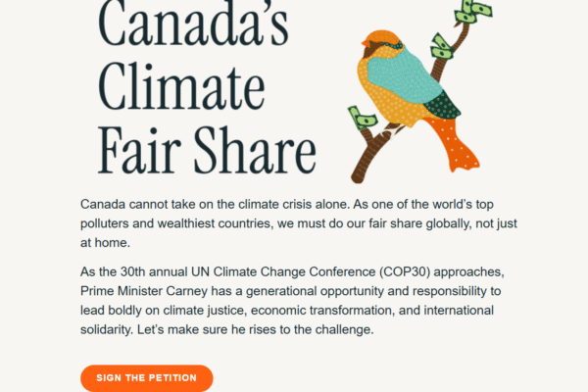588x392 pixels.
Task: Click the "Climate" heading word
Action: point(181,88)
